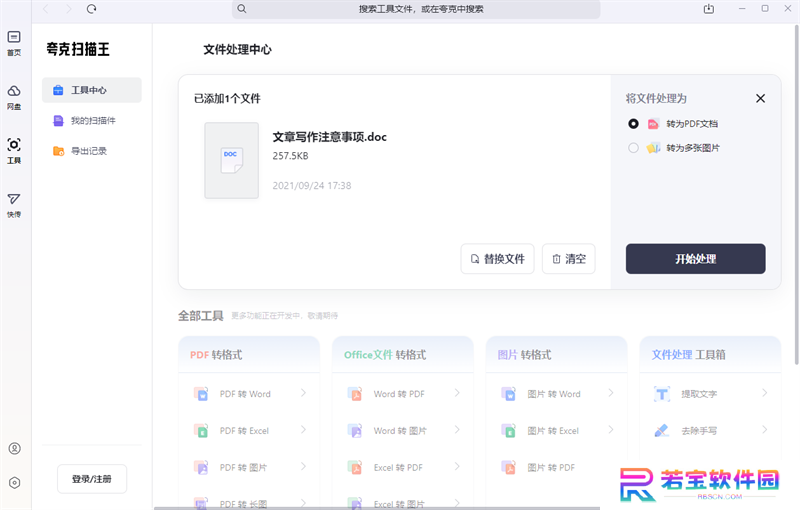The height and width of the screenshot is (510, 800).
Task: Click the 开始处理 button
Action: 695,259
